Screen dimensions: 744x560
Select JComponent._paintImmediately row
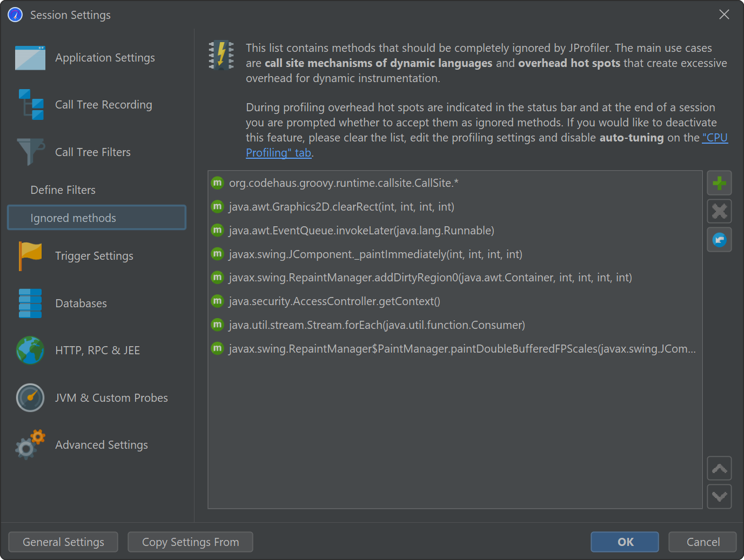pos(455,254)
